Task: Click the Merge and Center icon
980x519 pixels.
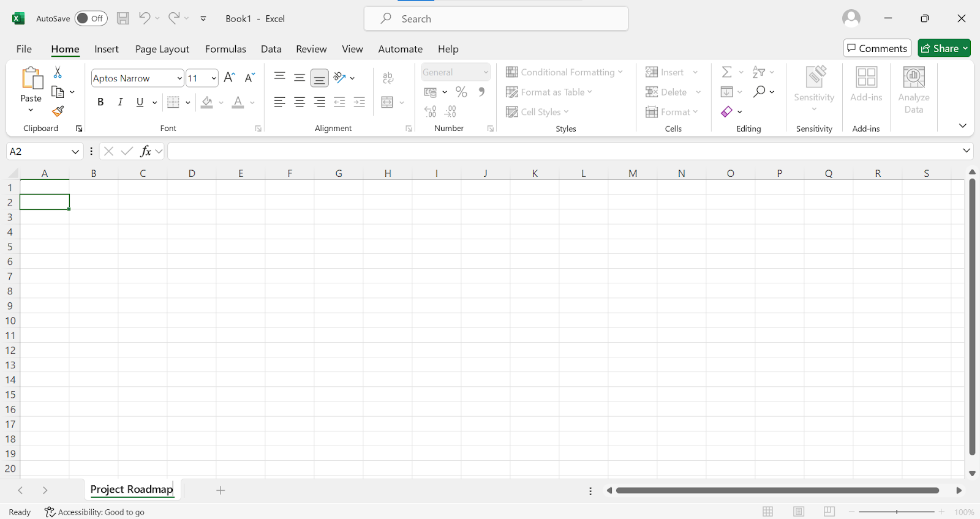Action: point(387,102)
